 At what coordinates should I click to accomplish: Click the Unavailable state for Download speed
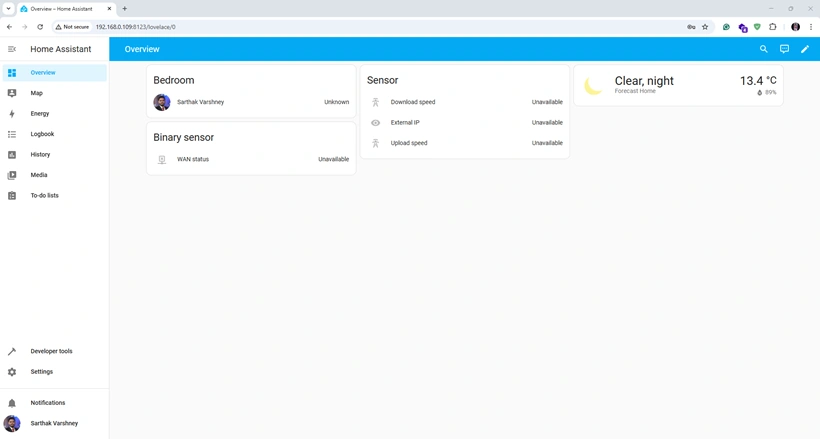(547, 102)
